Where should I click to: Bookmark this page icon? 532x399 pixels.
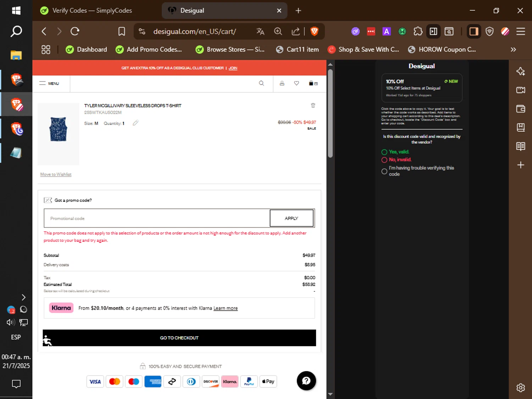(122, 32)
